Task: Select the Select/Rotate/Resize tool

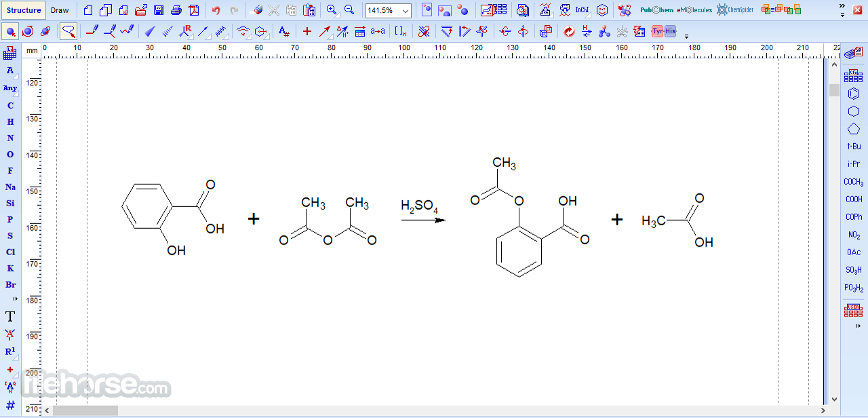Action: click(28, 31)
